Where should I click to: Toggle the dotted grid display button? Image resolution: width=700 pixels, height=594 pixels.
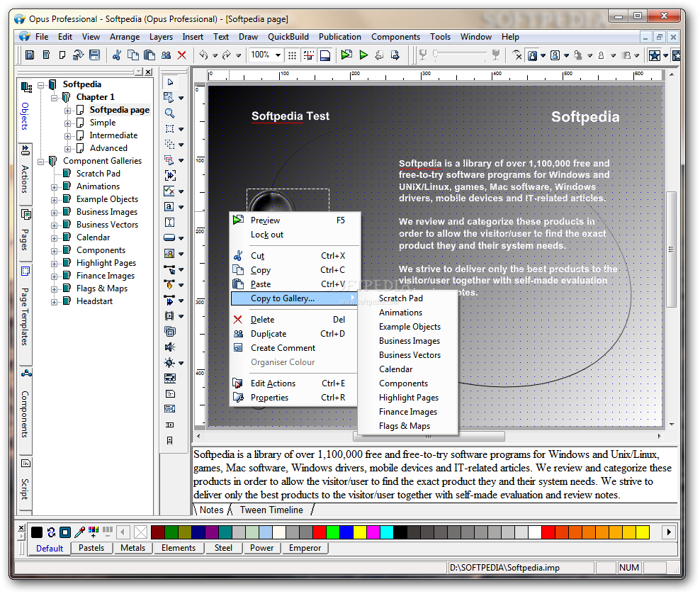(292, 55)
